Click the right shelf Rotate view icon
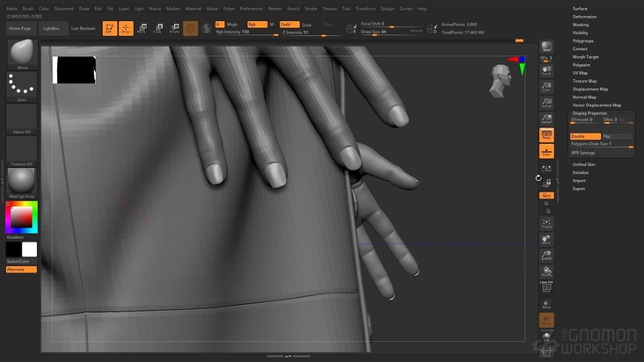Screen dimensions: 644x362 (546, 271)
